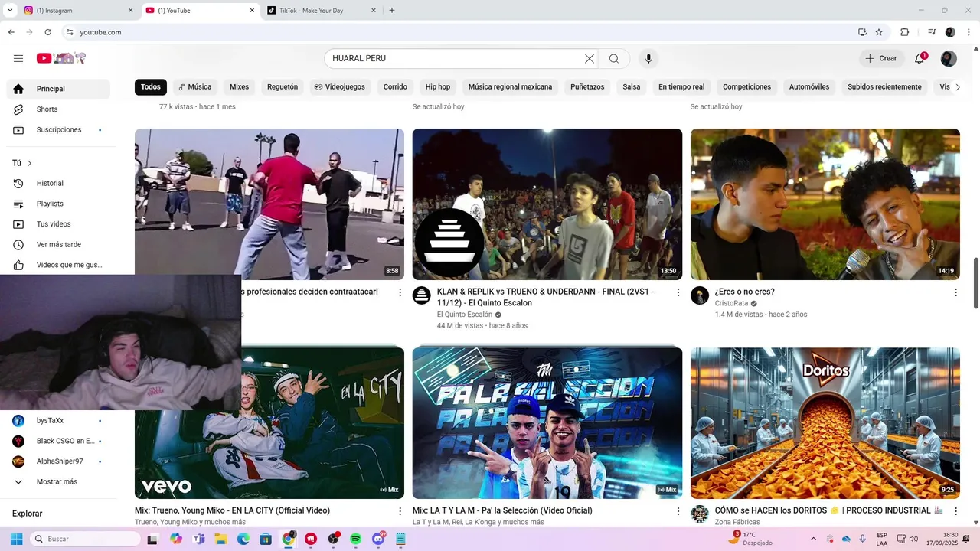This screenshot has width=980, height=551.
Task: Start voice search with the microphone
Action: (x=648, y=58)
